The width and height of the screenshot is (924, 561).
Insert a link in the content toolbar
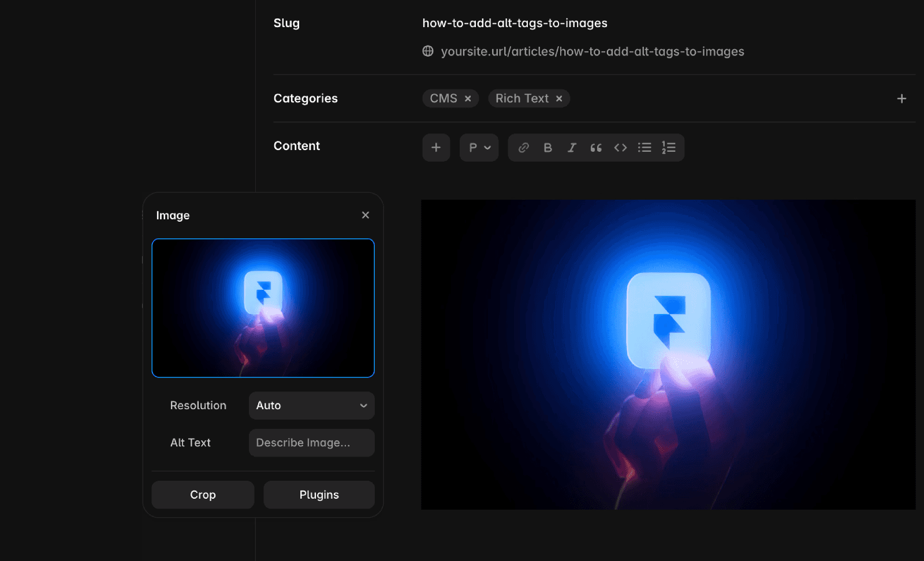point(524,148)
